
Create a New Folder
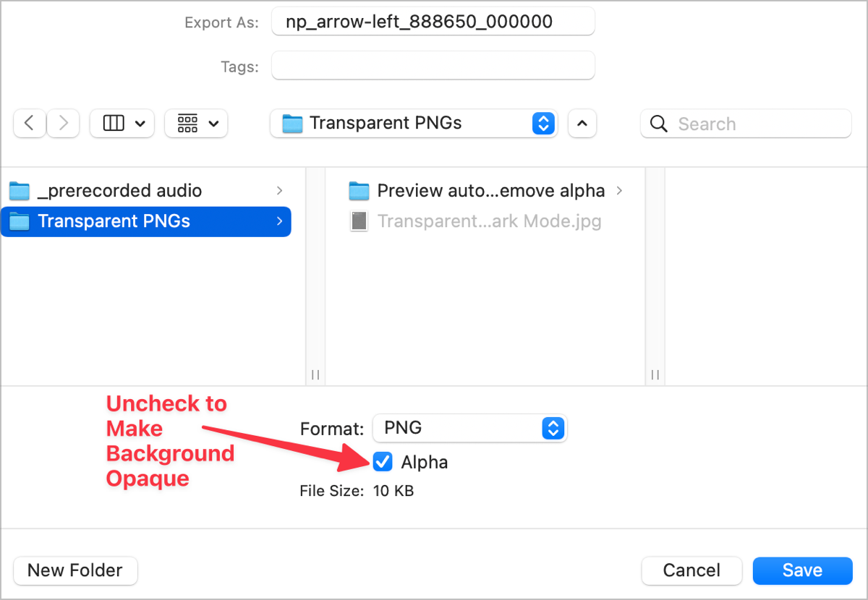point(75,570)
